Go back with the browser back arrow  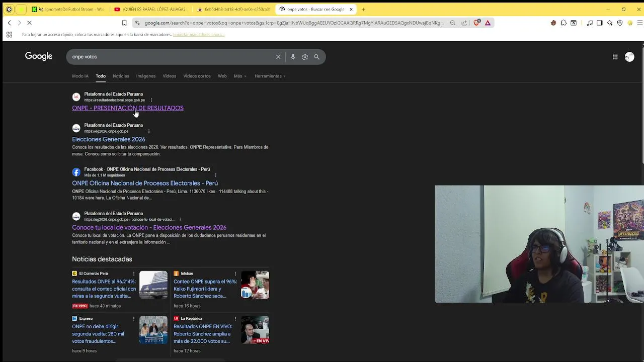[9, 23]
